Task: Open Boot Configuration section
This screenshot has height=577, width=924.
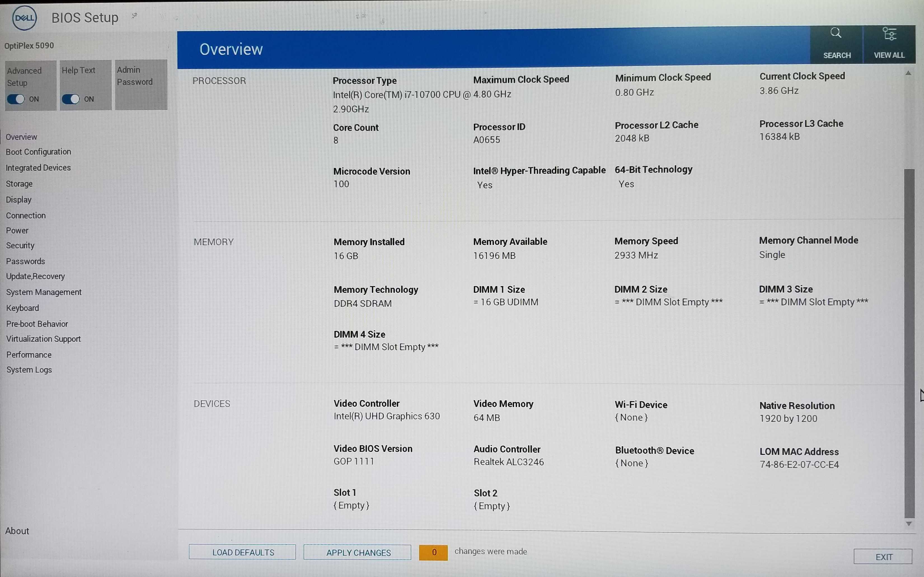Action: pyautogui.click(x=39, y=152)
